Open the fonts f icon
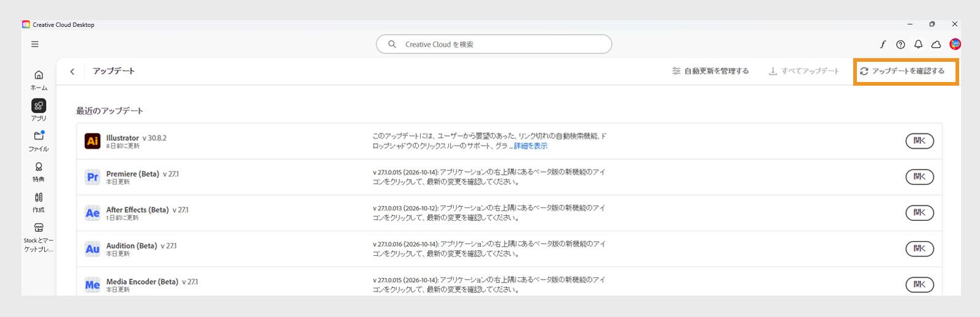The width and height of the screenshot is (980, 317). coord(883,44)
